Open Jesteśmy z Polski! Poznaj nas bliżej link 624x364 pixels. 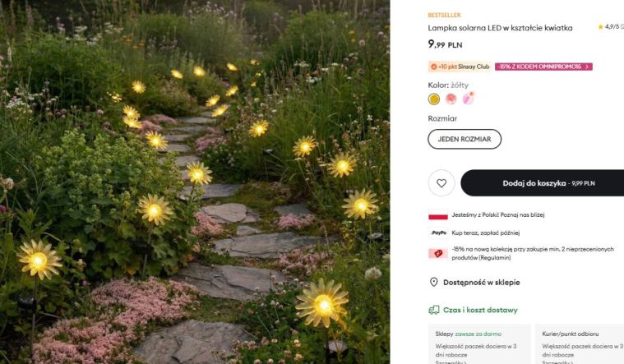497,215
